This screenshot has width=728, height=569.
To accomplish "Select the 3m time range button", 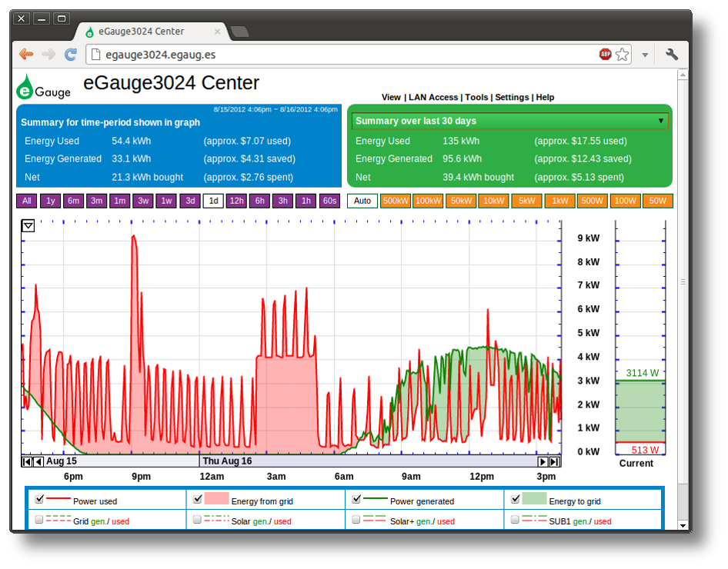I will coord(96,201).
